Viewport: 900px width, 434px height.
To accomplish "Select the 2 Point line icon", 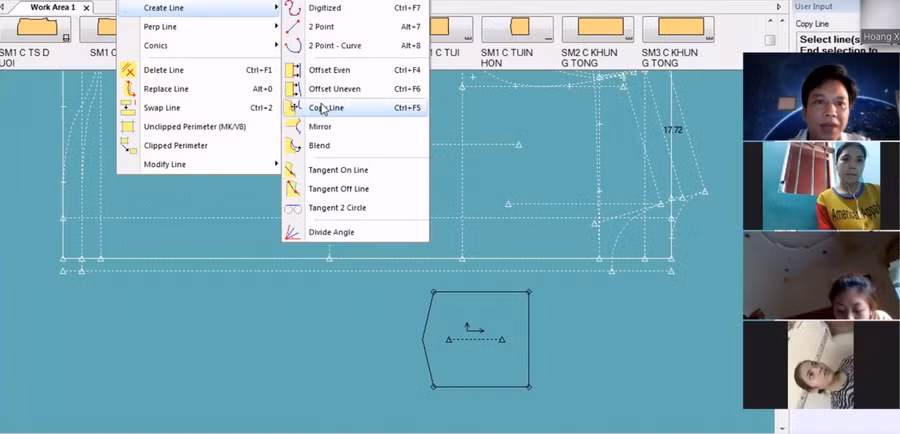I will click(293, 27).
